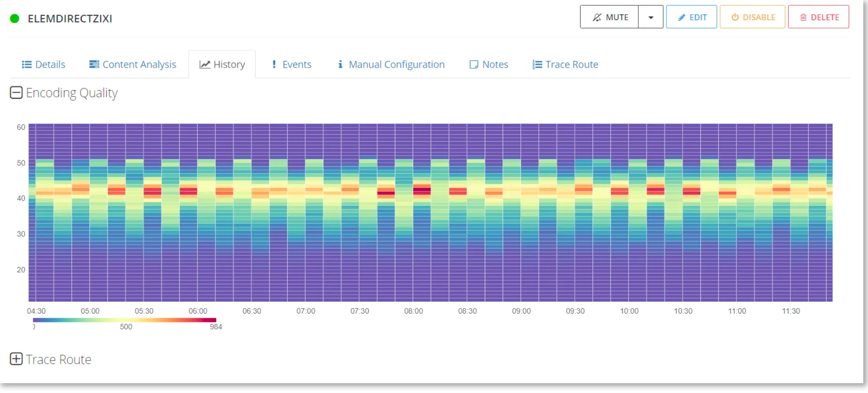Viewport: 868px width, 393px height.
Task: Click the list icon beside Trace Route tab
Action: pyautogui.click(x=537, y=64)
